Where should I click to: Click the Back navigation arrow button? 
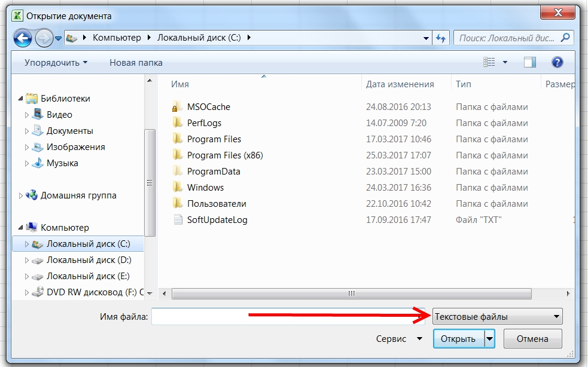click(23, 38)
